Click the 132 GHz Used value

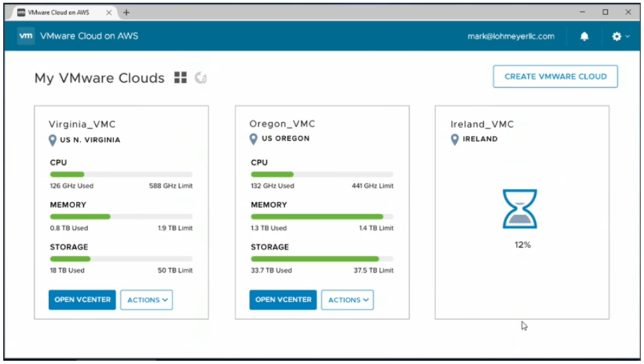point(273,186)
